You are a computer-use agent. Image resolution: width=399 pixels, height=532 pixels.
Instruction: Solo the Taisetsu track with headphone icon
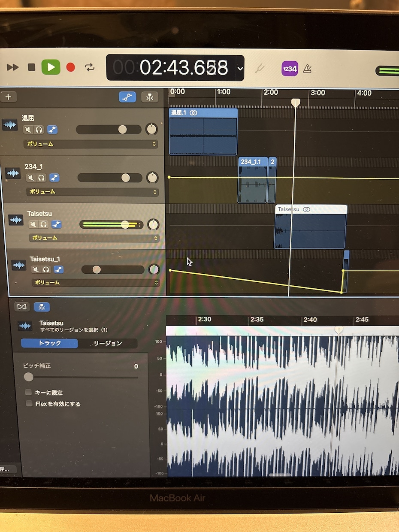click(x=44, y=224)
